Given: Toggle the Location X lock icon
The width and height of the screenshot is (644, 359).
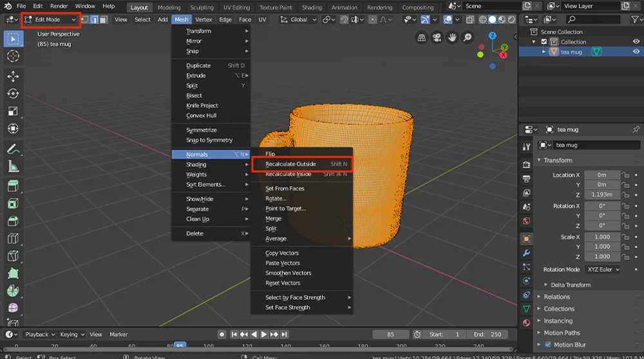Looking at the screenshot, I should pos(626,175).
